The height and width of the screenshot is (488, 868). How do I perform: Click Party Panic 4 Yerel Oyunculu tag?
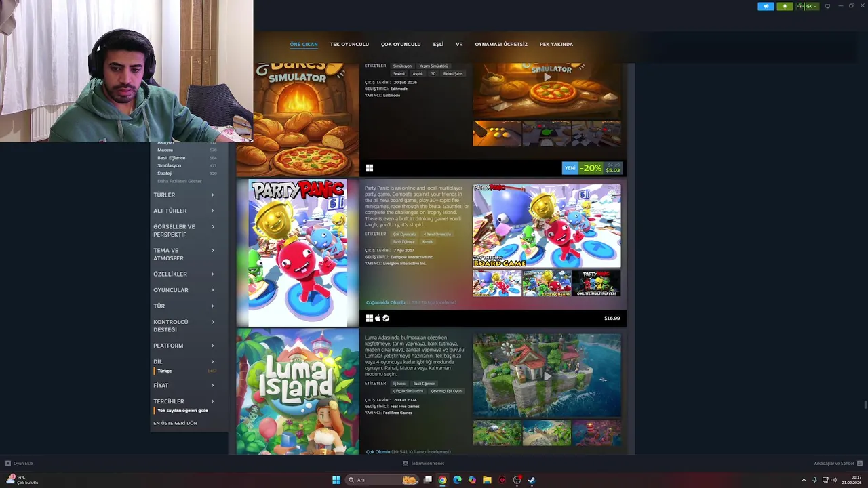[437, 234]
